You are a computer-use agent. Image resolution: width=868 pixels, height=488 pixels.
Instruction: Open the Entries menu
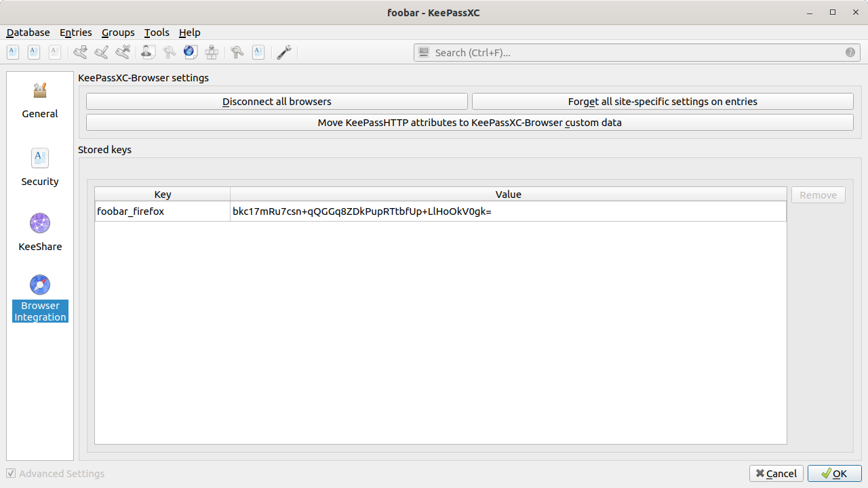(x=76, y=33)
